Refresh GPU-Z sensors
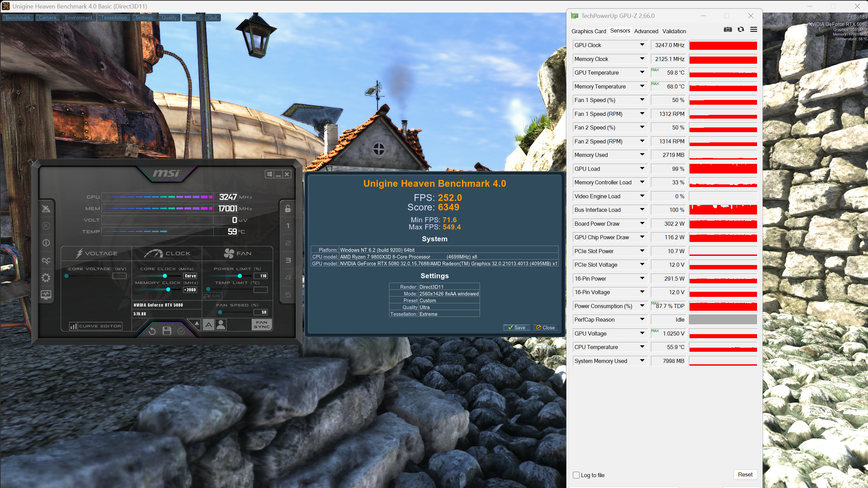 tap(741, 29)
